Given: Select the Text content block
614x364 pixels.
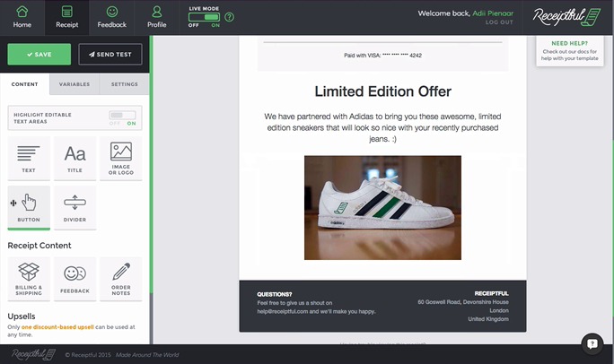Looking at the screenshot, I should (x=29, y=159).
